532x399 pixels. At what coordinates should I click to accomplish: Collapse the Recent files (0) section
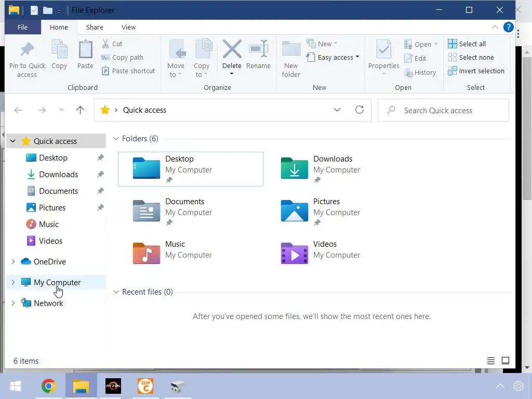tap(116, 292)
